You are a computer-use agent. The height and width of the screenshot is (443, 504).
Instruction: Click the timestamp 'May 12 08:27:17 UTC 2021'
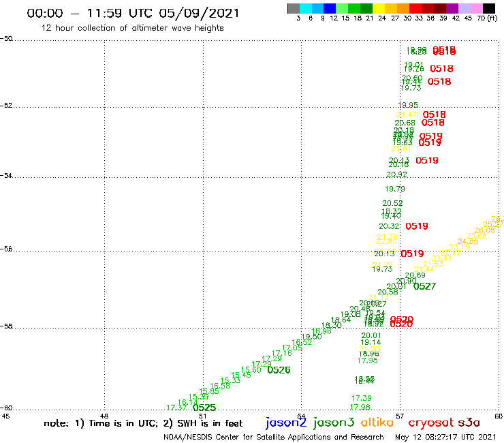coord(445,437)
